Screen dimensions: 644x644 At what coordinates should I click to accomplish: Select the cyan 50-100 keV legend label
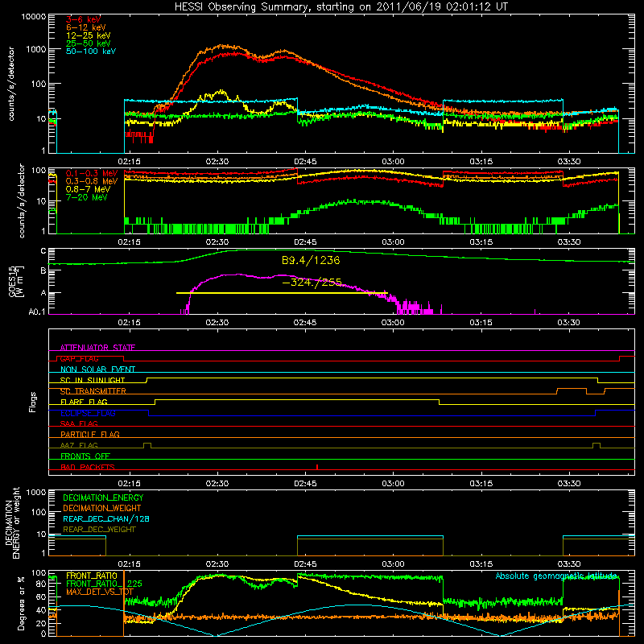91,52
